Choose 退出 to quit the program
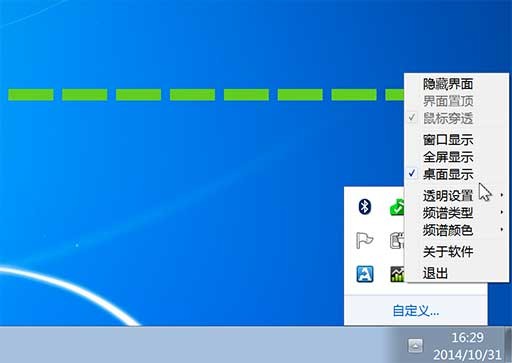Screen dimensions: 512x363 [x=457, y=273]
